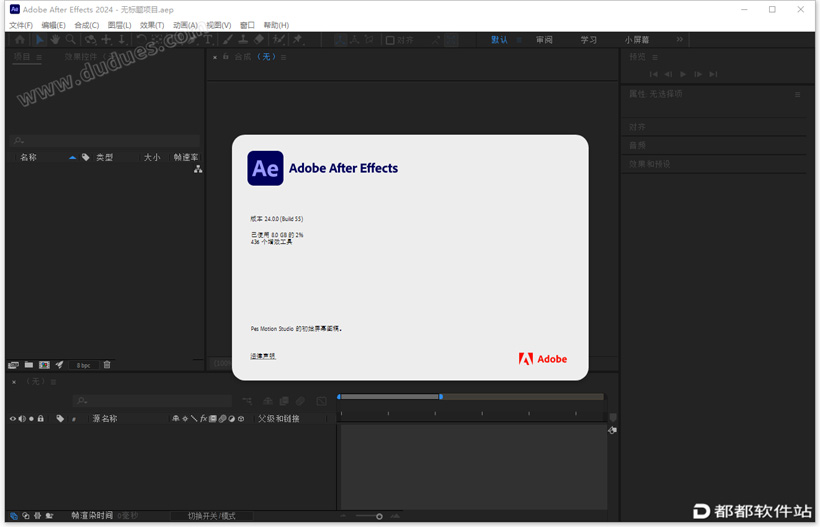This screenshot has height=527, width=820.
Task: Open the project flowchart icon
Action: pos(198,169)
